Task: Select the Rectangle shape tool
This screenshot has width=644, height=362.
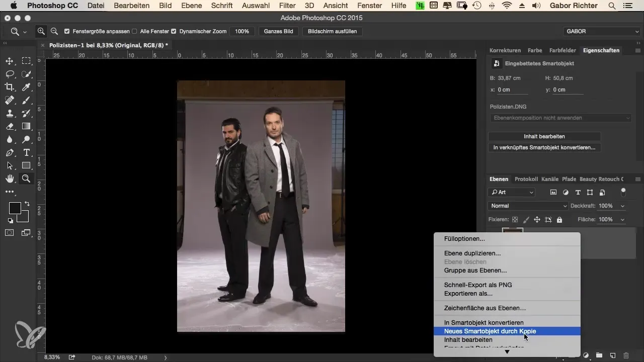Action: [26, 165]
